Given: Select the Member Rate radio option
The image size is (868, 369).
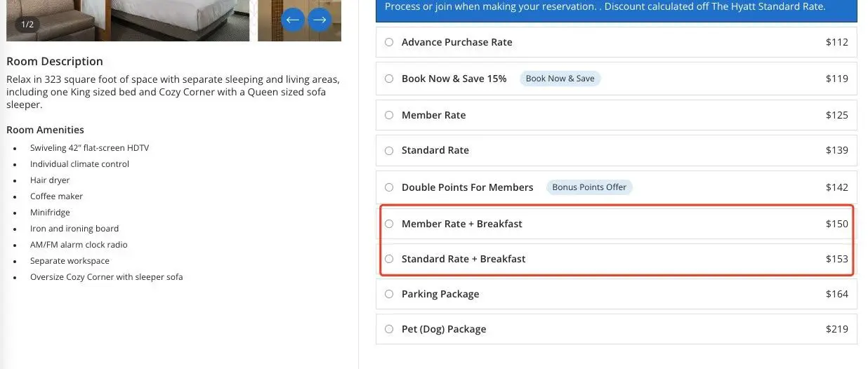Looking at the screenshot, I should click(x=389, y=115).
